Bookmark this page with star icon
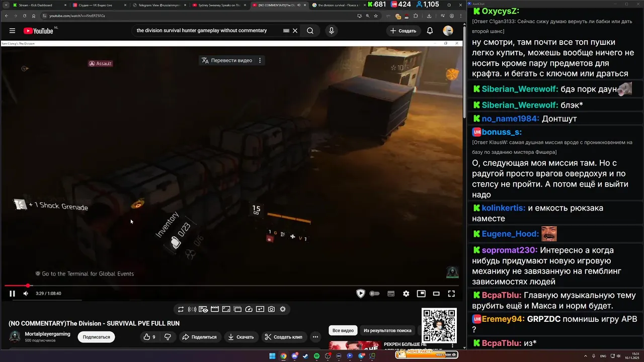The image size is (644, 362). pyautogui.click(x=375, y=16)
